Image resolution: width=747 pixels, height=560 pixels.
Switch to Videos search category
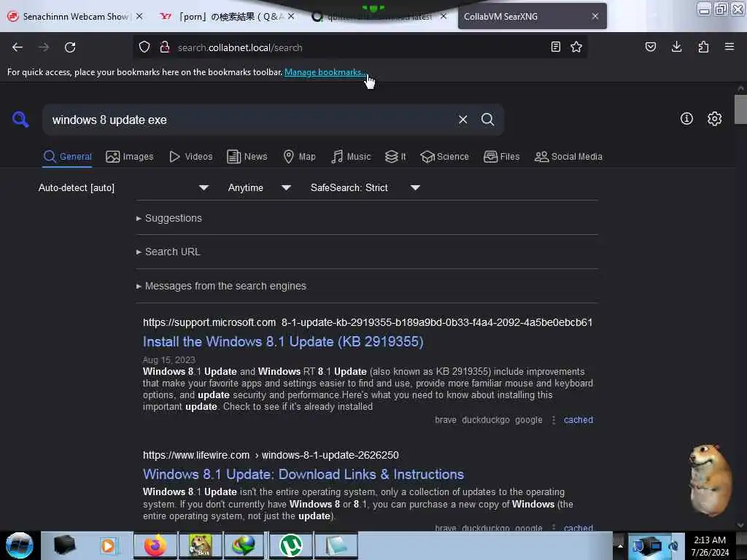pos(191,157)
